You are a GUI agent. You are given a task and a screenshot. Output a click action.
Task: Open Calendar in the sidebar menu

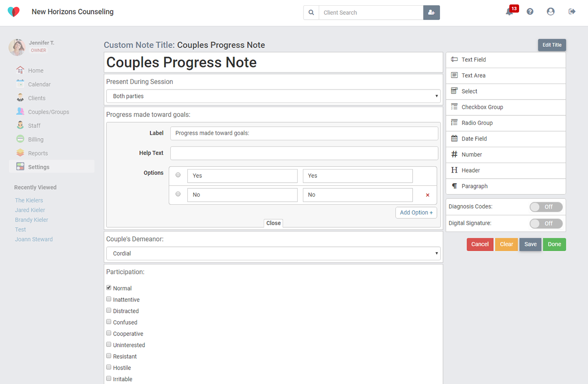tap(39, 84)
